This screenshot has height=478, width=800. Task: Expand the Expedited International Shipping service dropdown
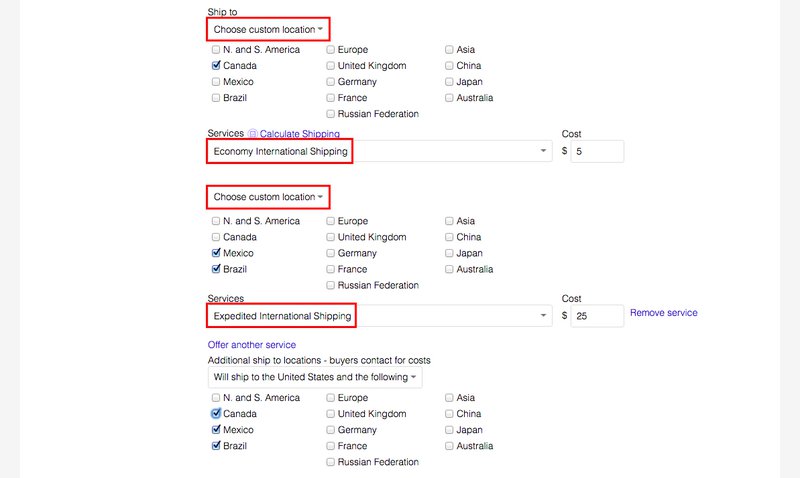[380, 316]
